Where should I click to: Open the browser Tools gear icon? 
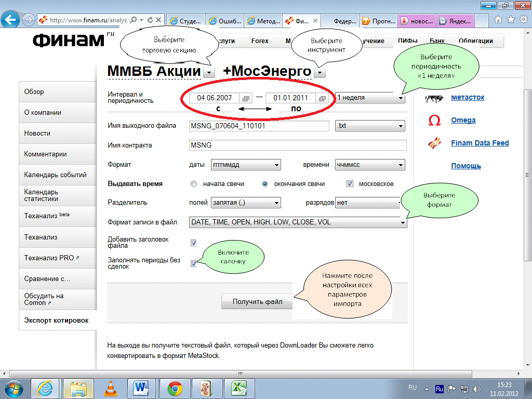[524, 20]
